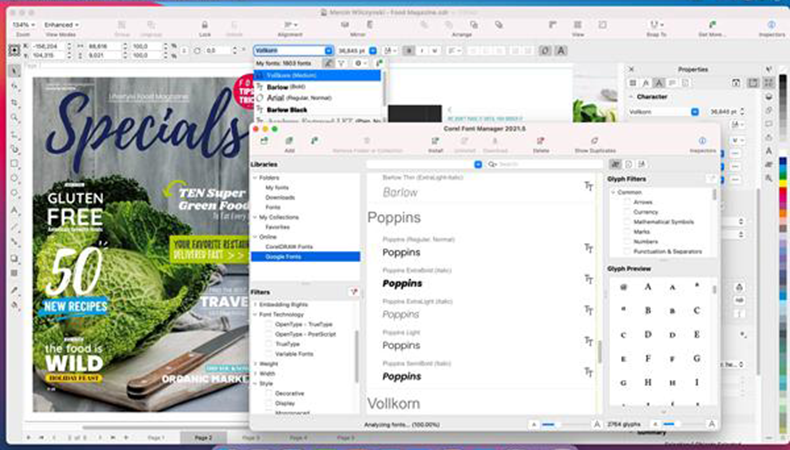
Task: Collapse the Character section in Properties
Action: click(630, 96)
